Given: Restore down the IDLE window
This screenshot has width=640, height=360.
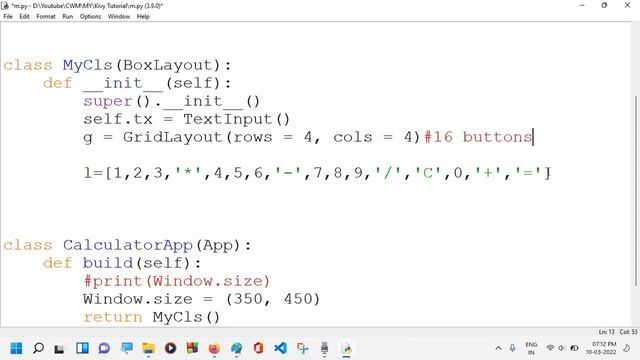Looking at the screenshot, I should [x=604, y=5].
